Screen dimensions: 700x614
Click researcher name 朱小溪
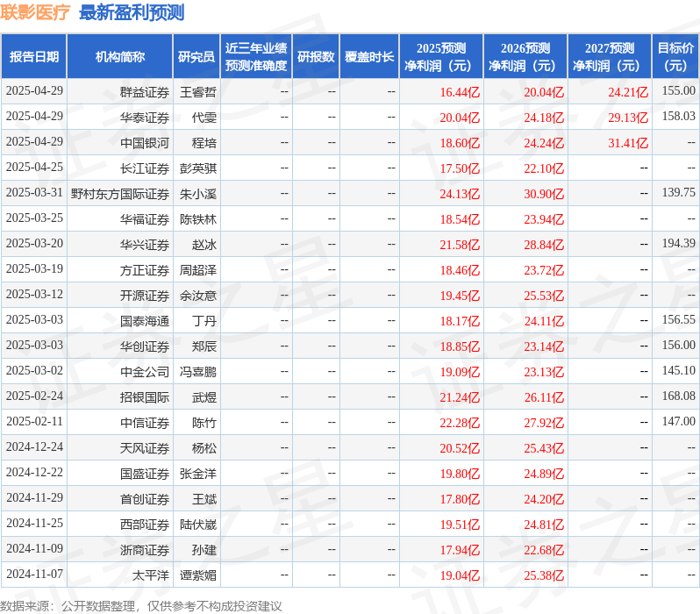198,194
